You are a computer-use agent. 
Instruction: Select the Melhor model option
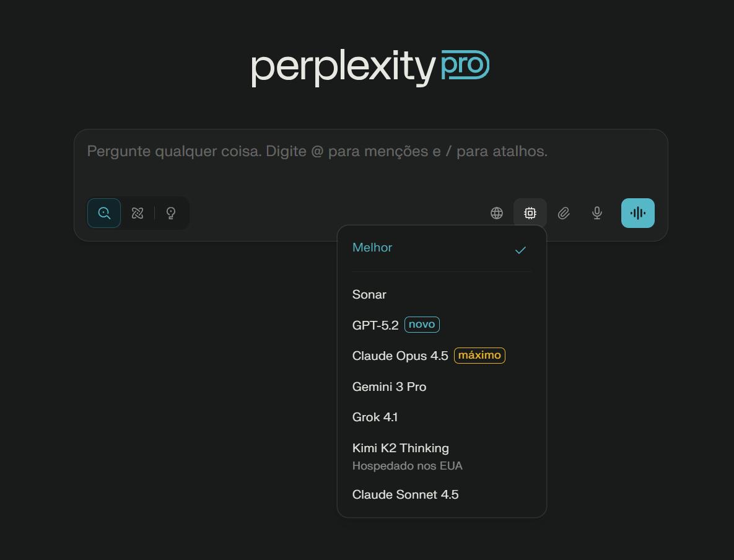(x=372, y=248)
